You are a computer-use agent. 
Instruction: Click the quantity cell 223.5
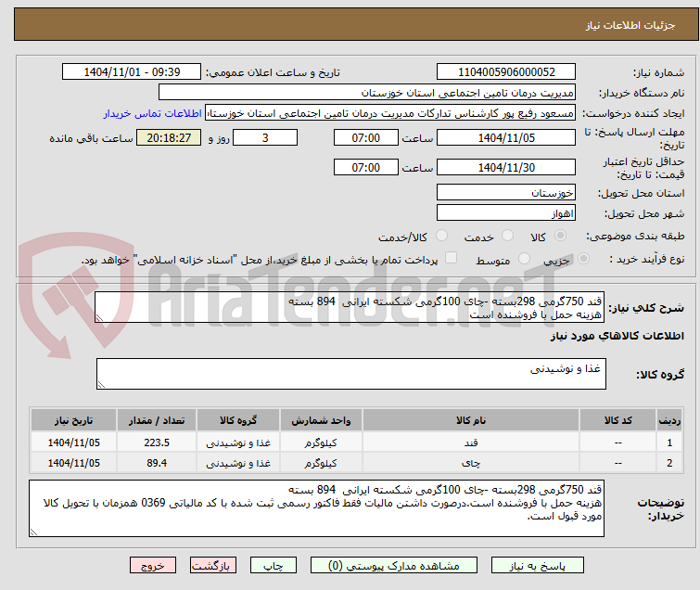157,442
